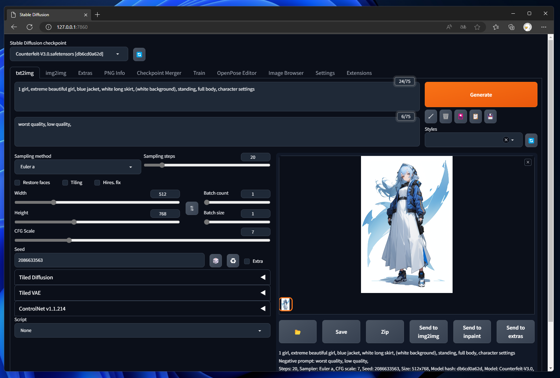Reuse the last seed with the recycle icon
The image size is (560, 378).
(x=233, y=261)
